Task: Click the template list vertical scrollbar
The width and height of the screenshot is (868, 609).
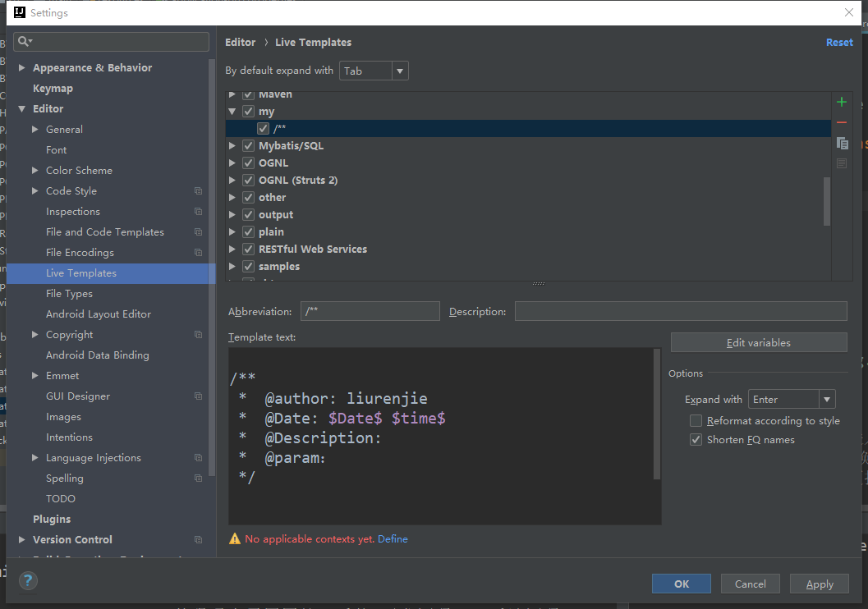Action: click(x=826, y=201)
